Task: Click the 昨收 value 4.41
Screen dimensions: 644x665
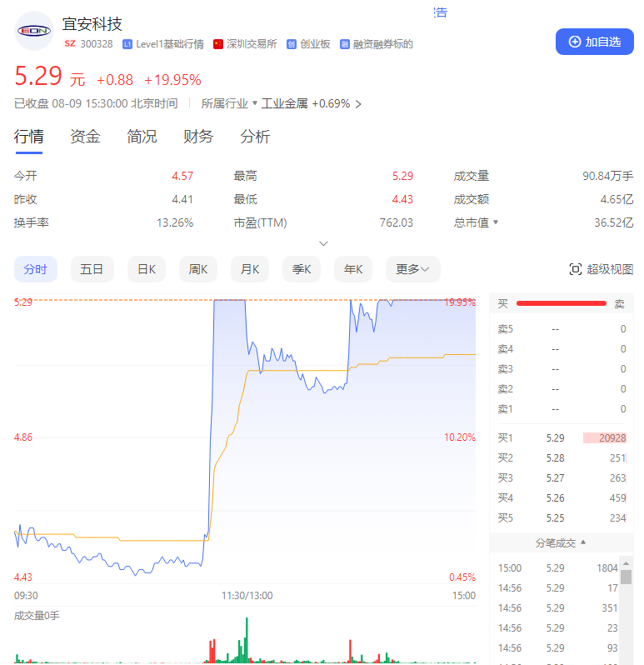Action: pos(182,199)
